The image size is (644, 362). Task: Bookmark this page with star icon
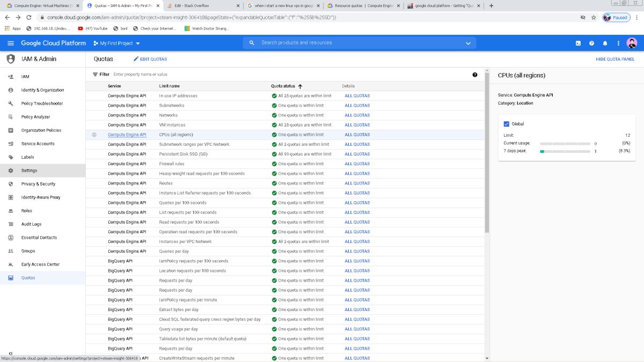[x=594, y=17]
